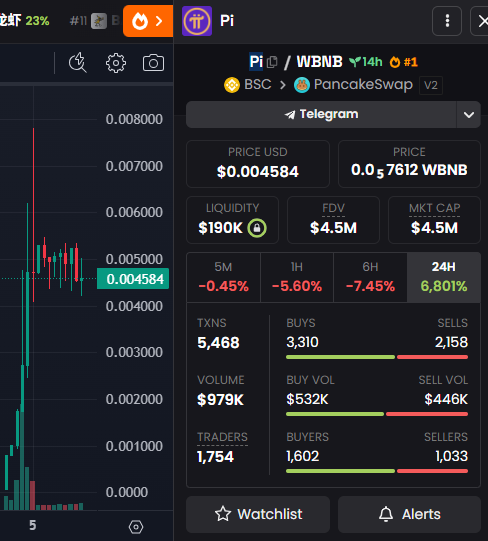Click the lightning magnifier indicator icon
488x541 pixels.
pyautogui.click(x=78, y=63)
